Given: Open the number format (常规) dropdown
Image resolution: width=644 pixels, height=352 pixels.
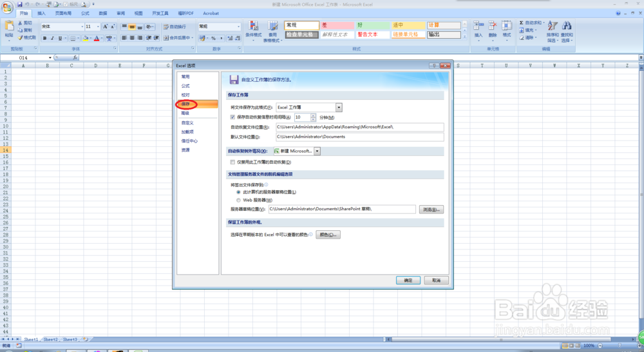Looking at the screenshot, I should [x=238, y=26].
